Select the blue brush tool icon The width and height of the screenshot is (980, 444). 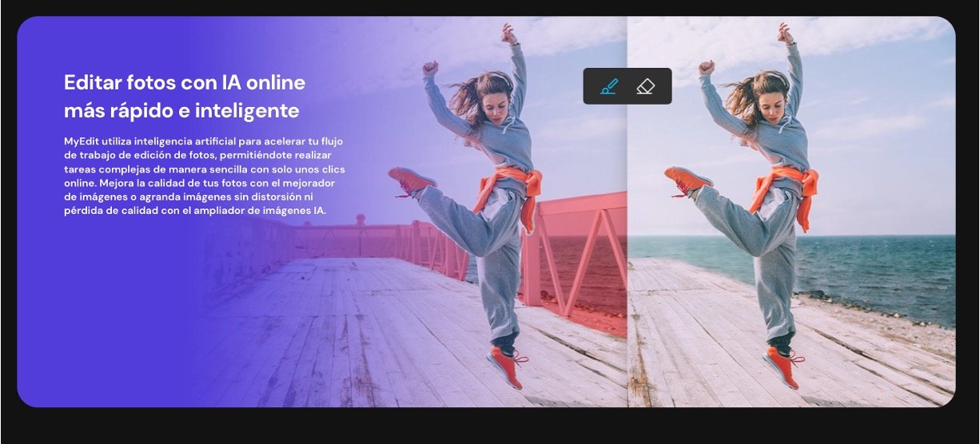pos(609,86)
